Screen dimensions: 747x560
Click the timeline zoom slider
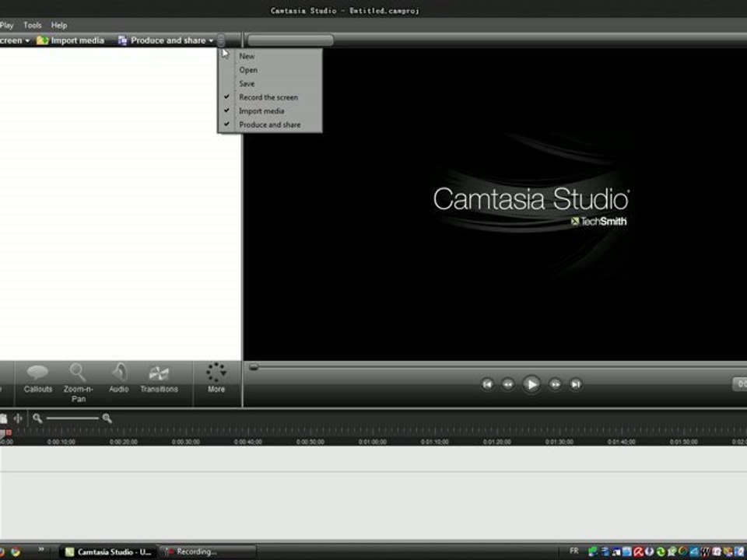[x=72, y=418]
